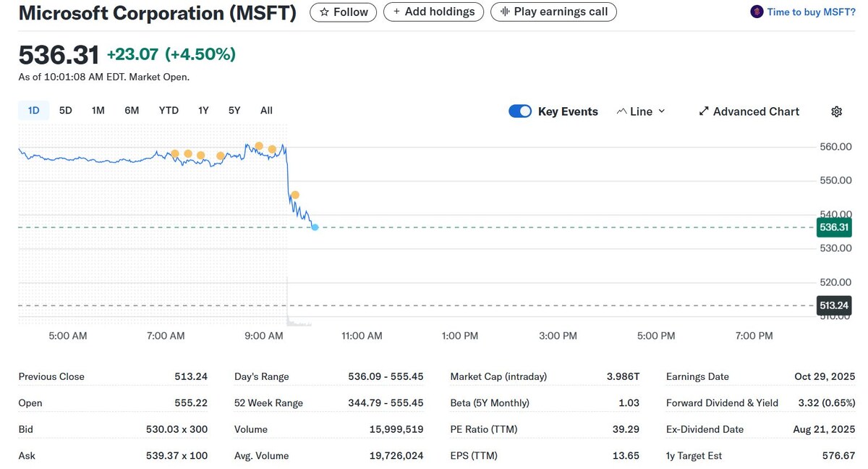The width and height of the screenshot is (868, 469).
Task: Click the star icon next to Follow
Action: click(324, 12)
